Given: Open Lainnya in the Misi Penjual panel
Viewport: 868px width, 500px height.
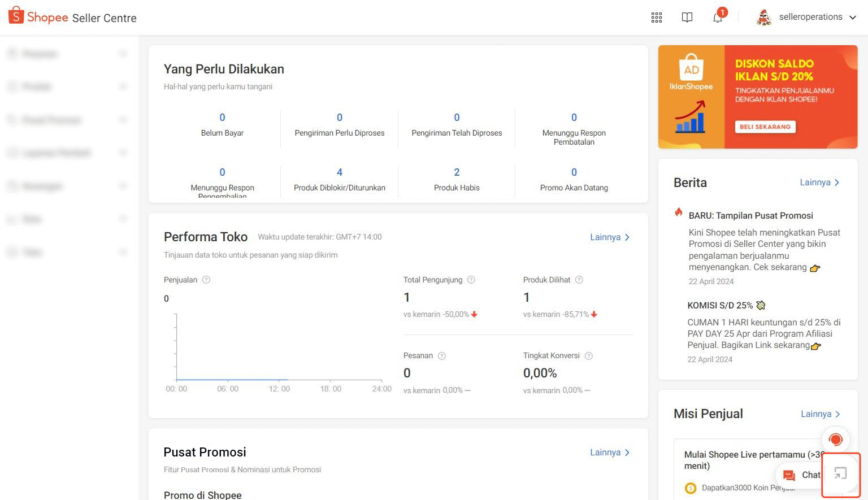Looking at the screenshot, I should pos(820,414).
